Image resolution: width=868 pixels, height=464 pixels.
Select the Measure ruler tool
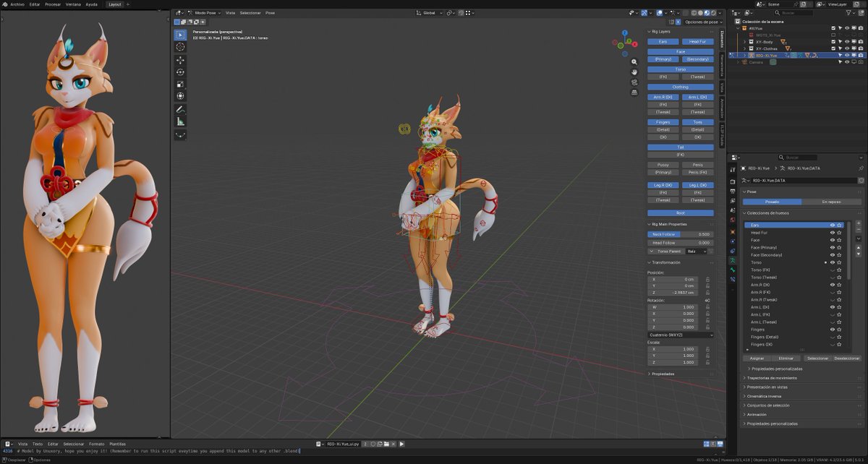[x=180, y=121]
